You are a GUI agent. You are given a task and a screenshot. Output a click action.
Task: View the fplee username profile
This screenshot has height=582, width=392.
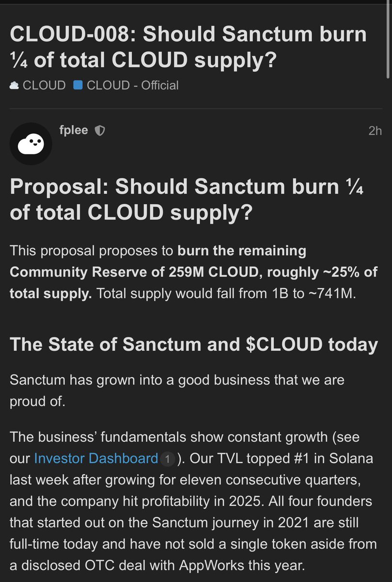point(73,130)
